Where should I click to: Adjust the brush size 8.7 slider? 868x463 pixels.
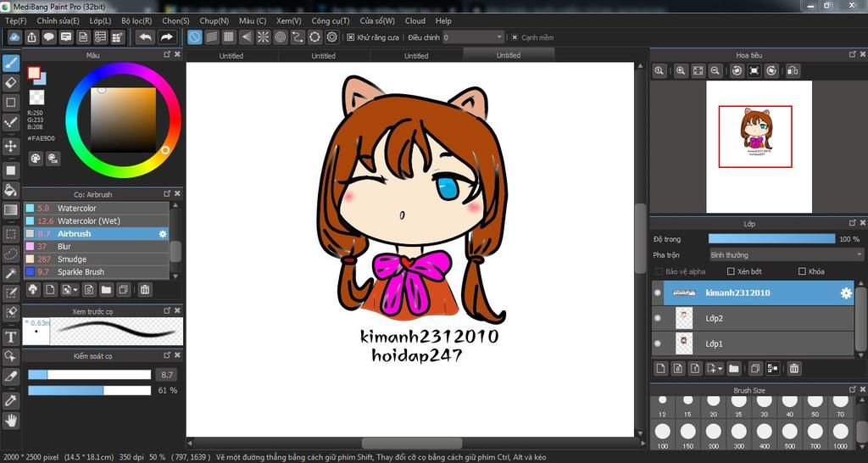coord(89,375)
